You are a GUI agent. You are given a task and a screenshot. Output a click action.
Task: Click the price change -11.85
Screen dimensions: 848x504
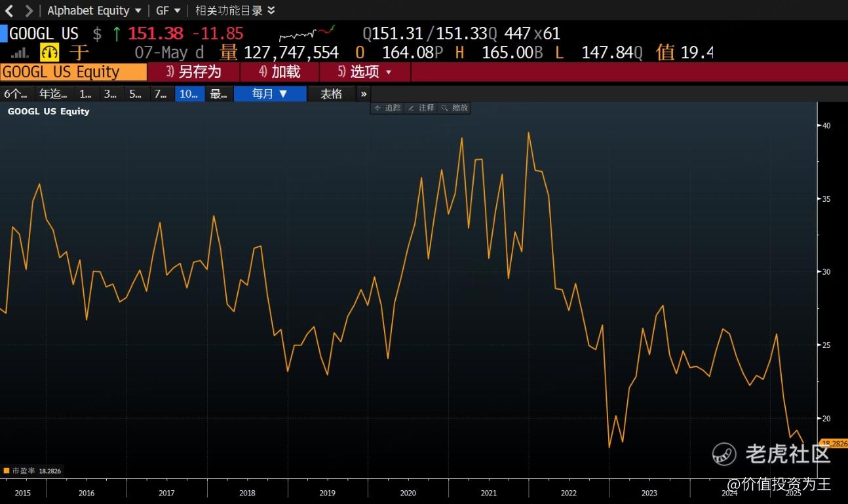(218, 33)
